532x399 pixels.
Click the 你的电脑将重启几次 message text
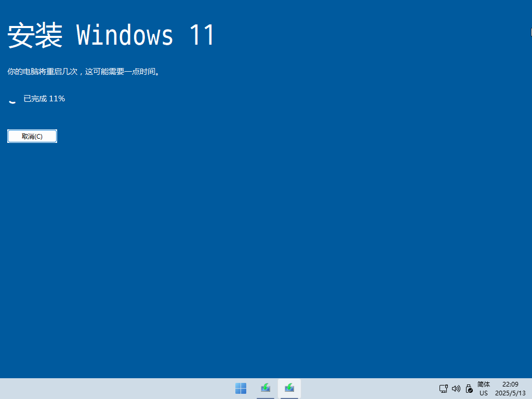[84, 72]
